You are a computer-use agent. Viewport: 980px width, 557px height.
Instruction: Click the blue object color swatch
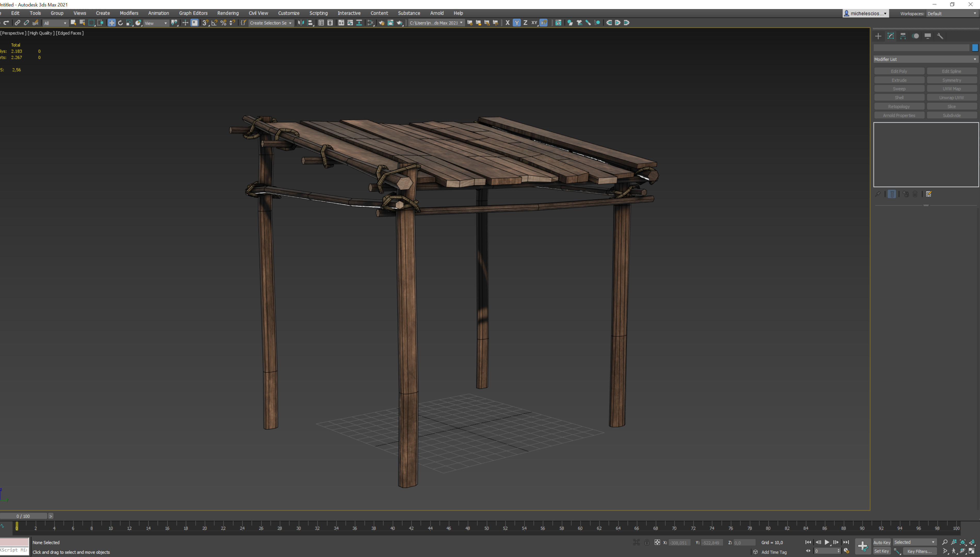(975, 48)
